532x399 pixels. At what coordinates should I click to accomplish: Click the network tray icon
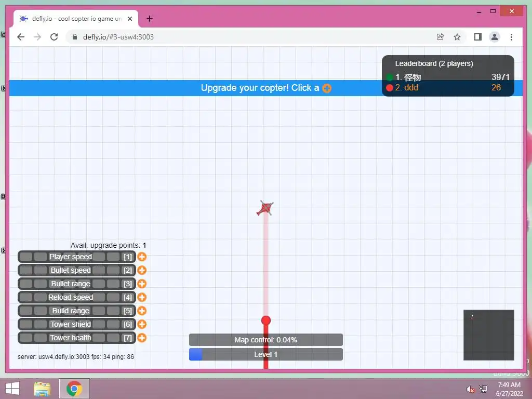[x=483, y=389]
